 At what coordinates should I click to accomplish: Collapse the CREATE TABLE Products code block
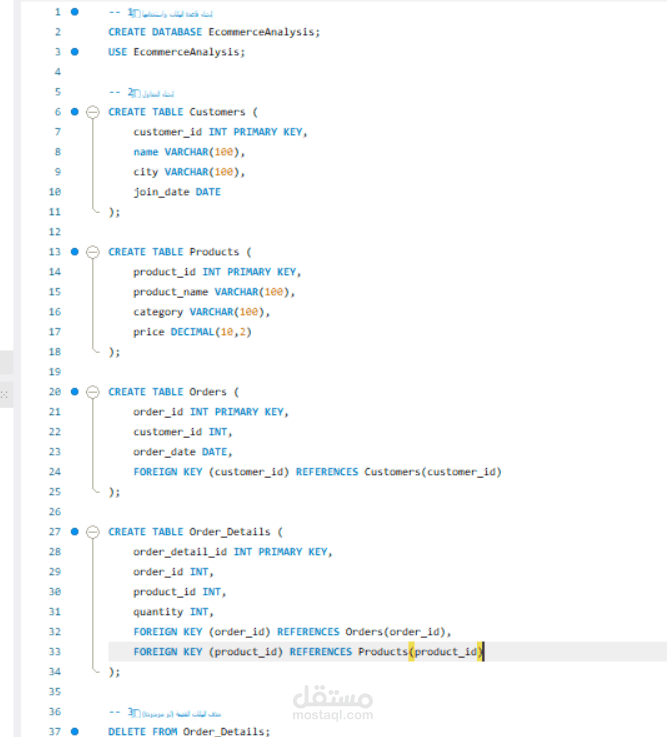click(x=93, y=252)
